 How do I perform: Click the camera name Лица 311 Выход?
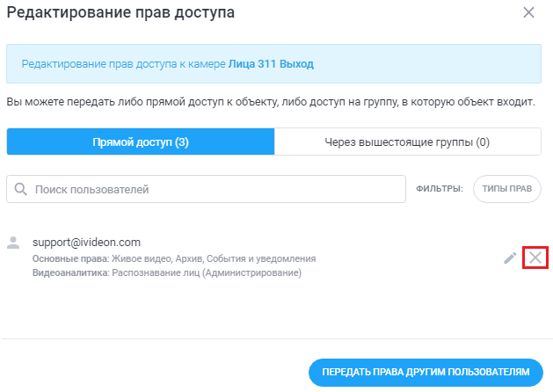pos(271,64)
